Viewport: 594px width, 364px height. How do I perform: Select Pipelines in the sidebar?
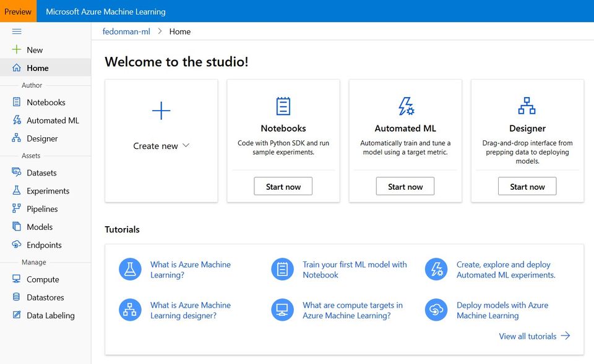click(45, 209)
